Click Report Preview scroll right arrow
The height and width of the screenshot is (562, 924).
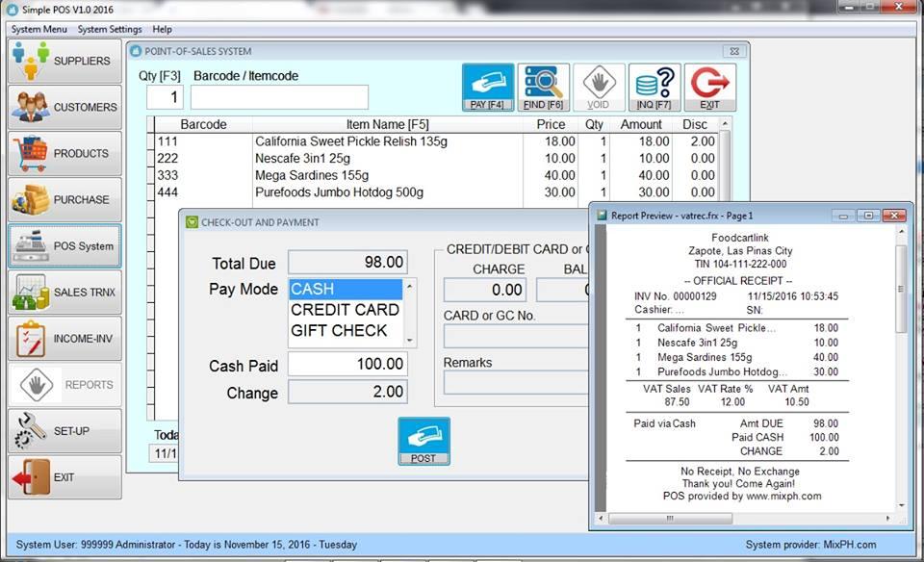click(888, 519)
